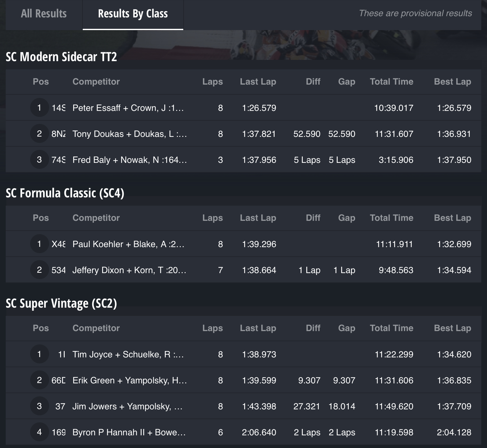Open Peter Essaff + Crown competitor entry
This screenshot has width=487, height=448.
128,108
